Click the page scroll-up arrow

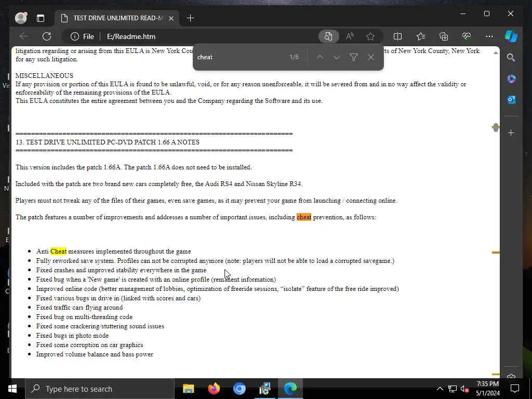(x=496, y=53)
